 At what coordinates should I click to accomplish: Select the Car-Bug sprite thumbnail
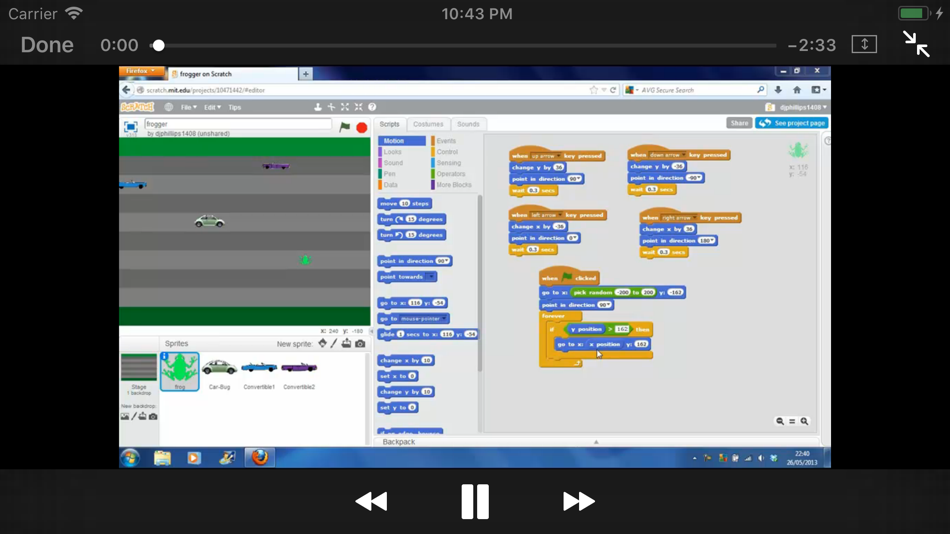point(219,371)
